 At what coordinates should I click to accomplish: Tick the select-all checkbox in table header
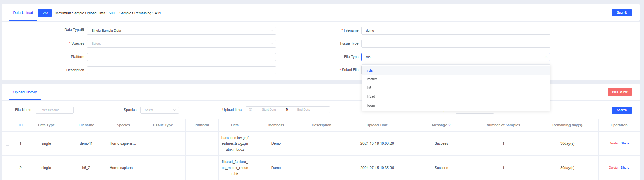[8, 125]
